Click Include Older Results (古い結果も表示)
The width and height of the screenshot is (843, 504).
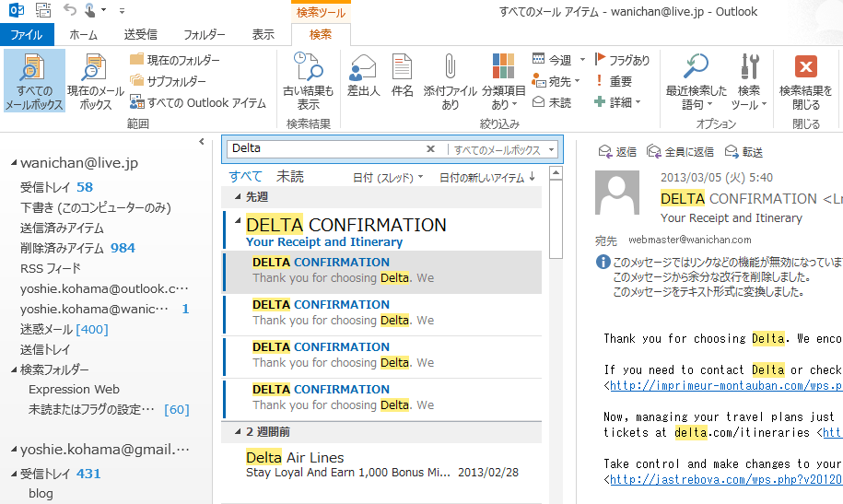click(309, 69)
